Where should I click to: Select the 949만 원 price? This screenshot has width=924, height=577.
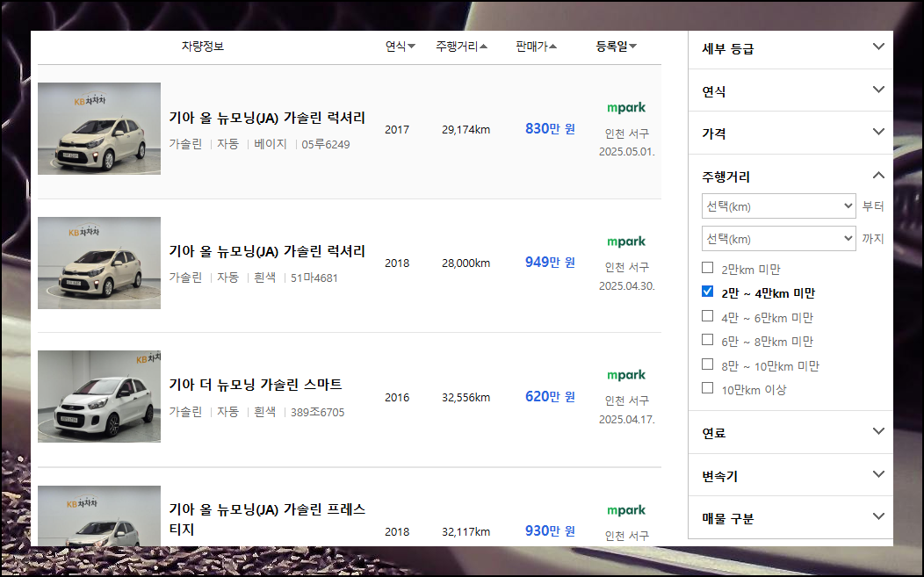click(550, 263)
